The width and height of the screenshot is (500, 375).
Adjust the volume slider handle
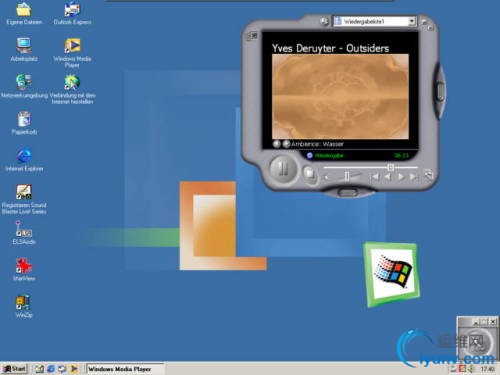(347, 176)
